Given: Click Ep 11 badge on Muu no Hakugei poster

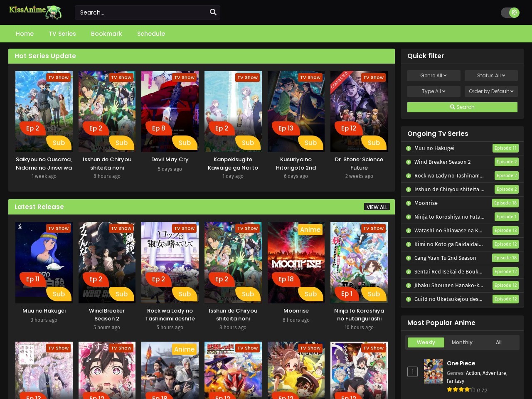Looking at the screenshot, I should click(x=33, y=279).
